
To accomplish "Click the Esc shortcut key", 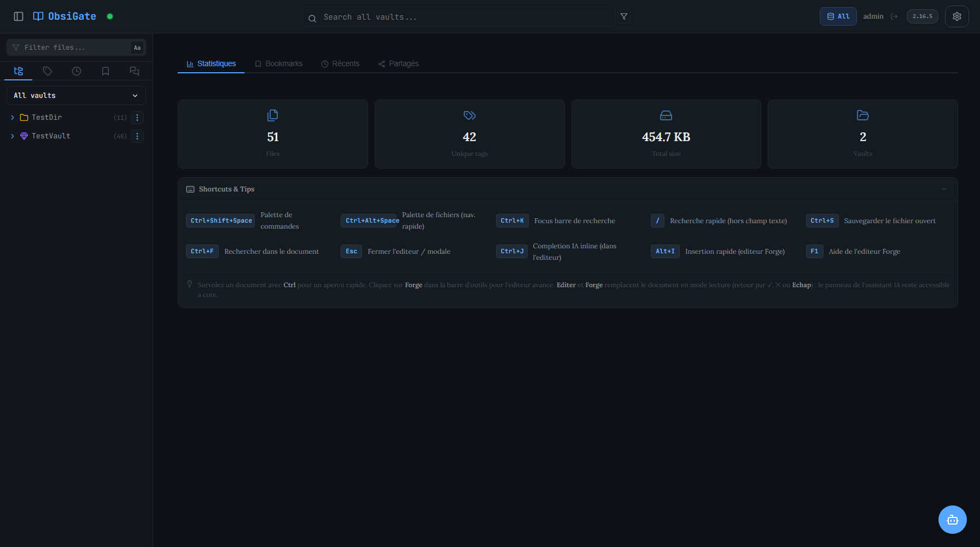I will (x=352, y=251).
